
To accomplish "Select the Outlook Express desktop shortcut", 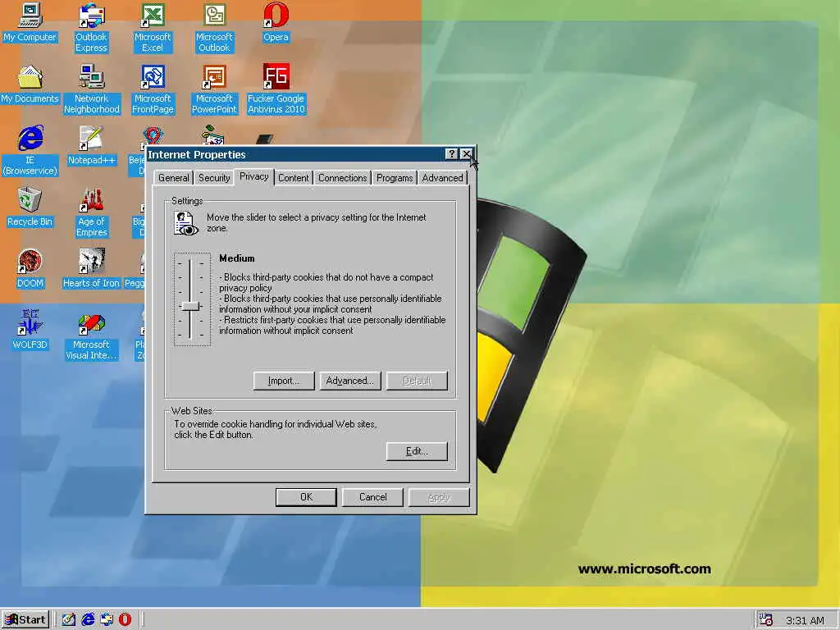I will click(x=91, y=28).
